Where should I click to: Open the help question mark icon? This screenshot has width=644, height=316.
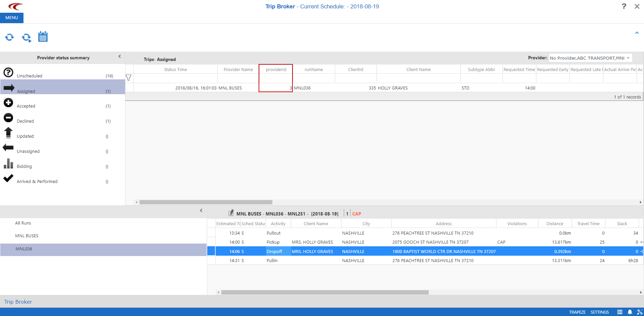coord(624,6)
